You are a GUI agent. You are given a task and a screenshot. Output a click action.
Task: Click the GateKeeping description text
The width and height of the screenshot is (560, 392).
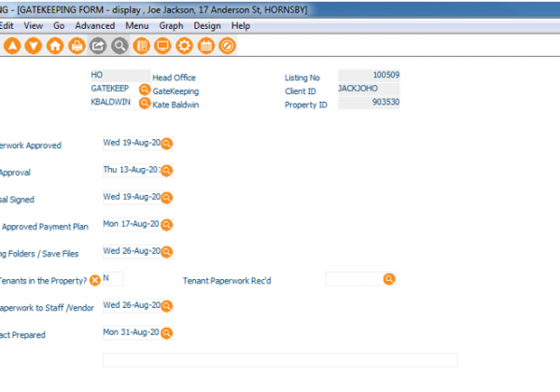(175, 91)
